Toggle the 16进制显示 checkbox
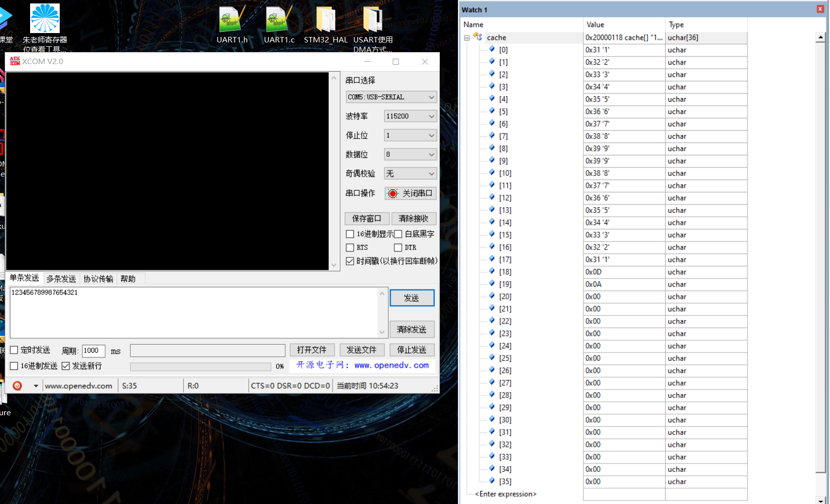The height and width of the screenshot is (504, 830). 350,234
